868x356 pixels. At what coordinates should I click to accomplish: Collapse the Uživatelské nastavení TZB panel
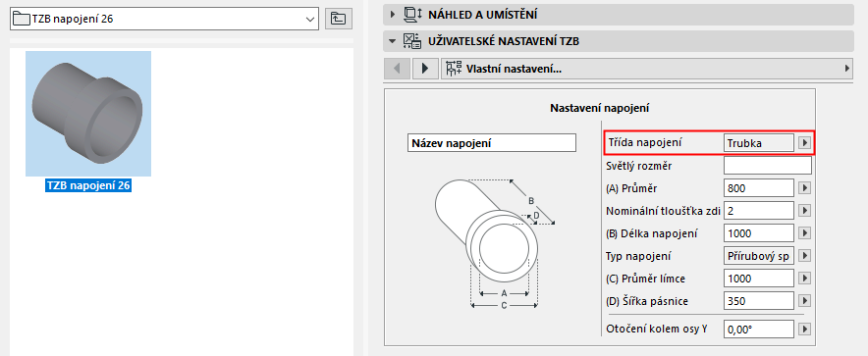[x=393, y=41]
